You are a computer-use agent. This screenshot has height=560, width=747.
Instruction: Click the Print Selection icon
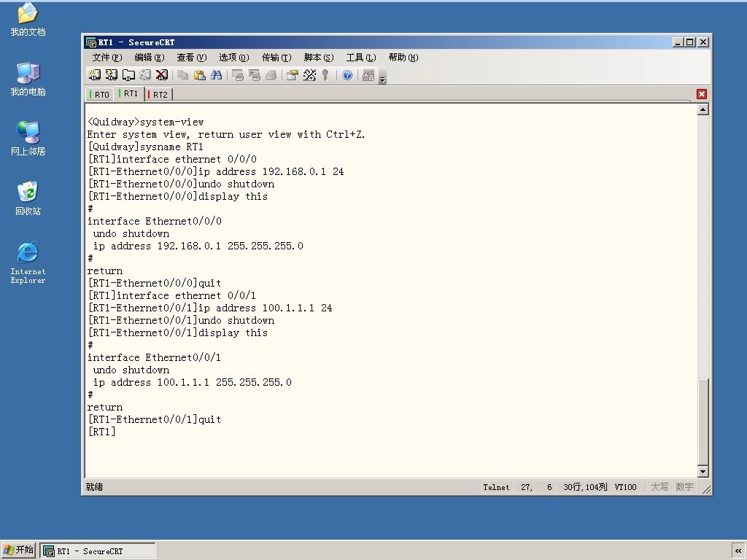click(255, 75)
